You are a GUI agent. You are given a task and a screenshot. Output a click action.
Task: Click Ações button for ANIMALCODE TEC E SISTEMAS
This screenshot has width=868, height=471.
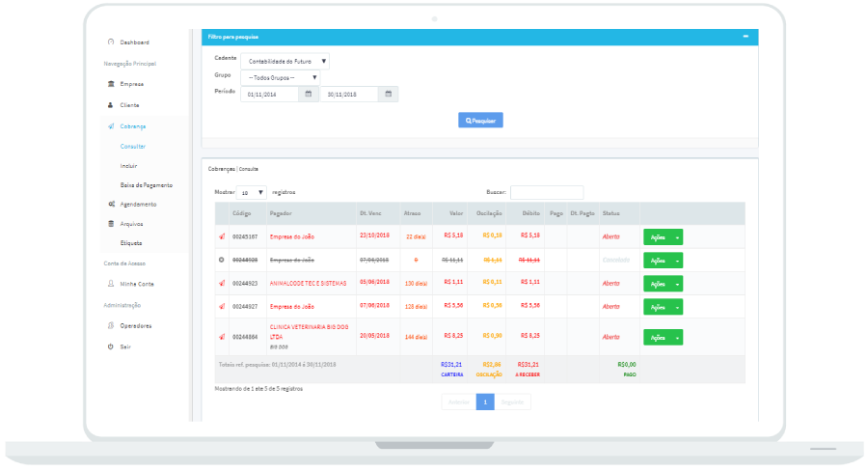658,284
